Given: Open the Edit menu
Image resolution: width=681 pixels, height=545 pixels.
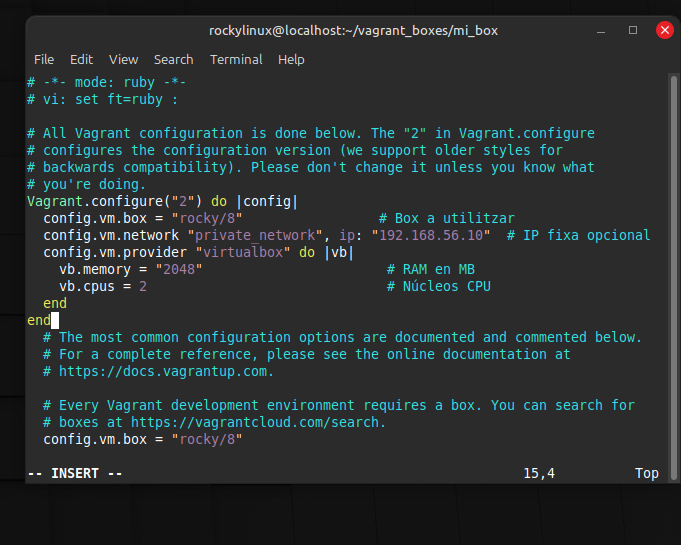Looking at the screenshot, I should 81,60.
